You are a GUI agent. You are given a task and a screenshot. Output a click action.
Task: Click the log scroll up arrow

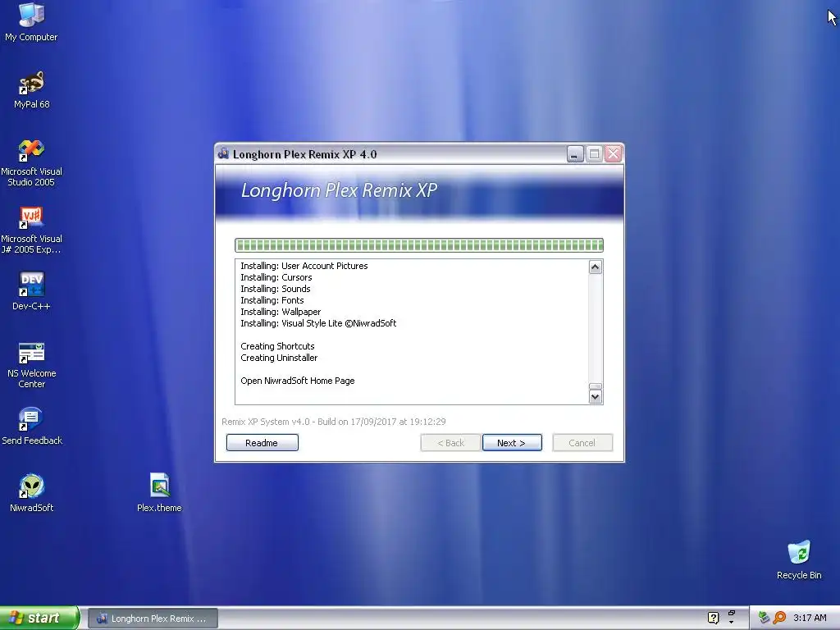[x=596, y=267]
